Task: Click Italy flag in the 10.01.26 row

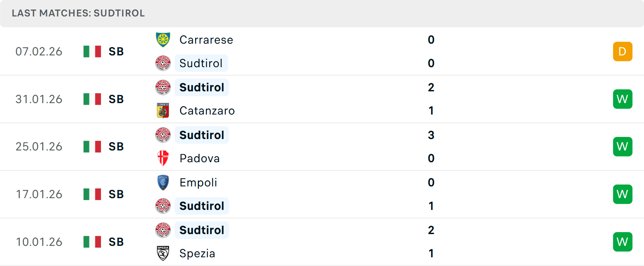Action: click(92, 242)
